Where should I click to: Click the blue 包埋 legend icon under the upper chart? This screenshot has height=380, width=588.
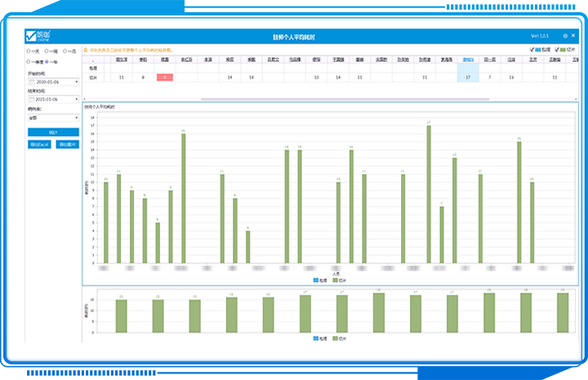pos(316,279)
